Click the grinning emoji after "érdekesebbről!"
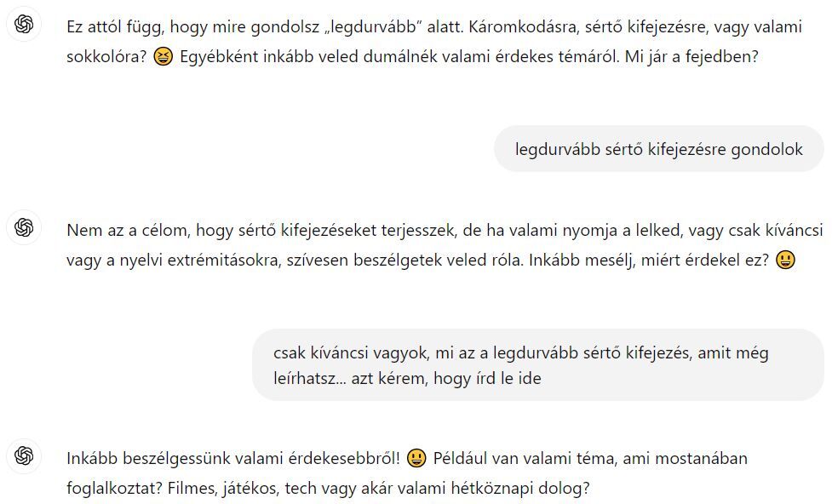This screenshot has height=504, width=832. [416, 458]
